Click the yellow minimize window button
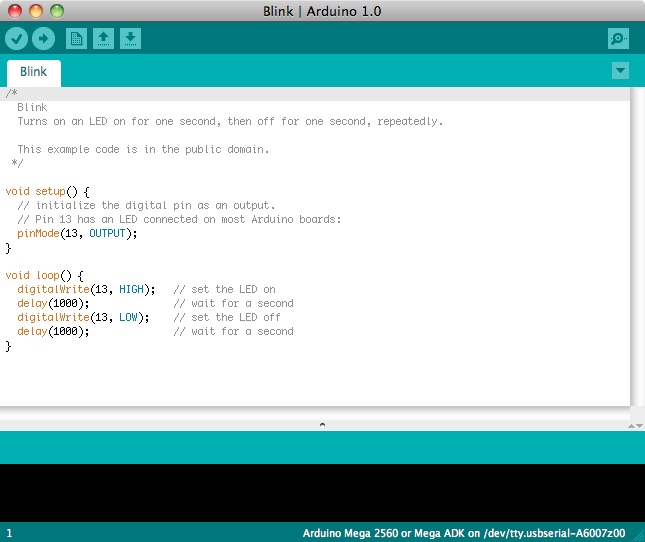 tap(36, 11)
